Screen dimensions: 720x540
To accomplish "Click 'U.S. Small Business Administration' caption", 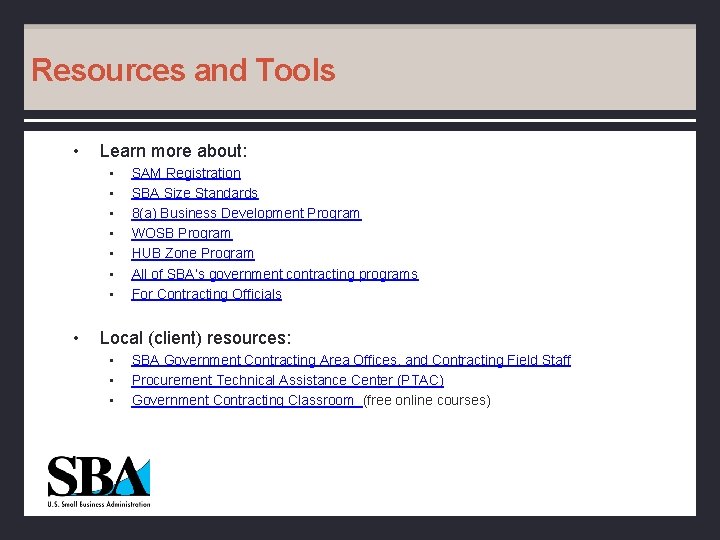I will [99, 504].
